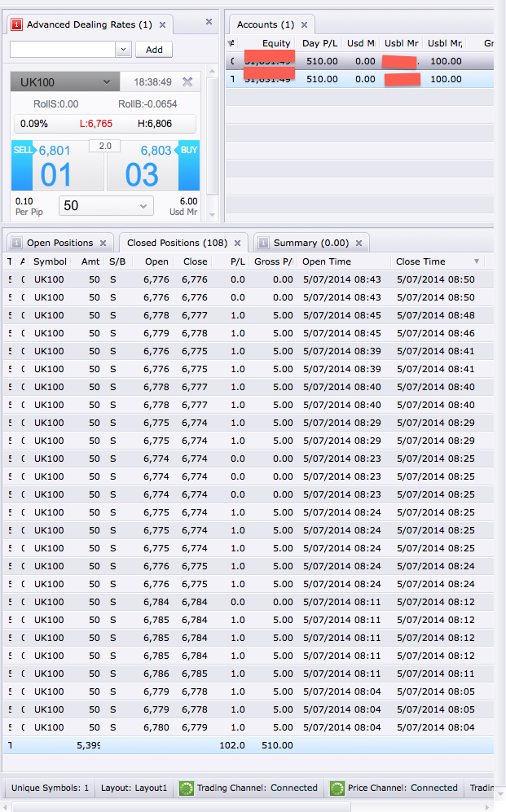Click the red Advanced Dealing Rates tab icon
This screenshot has height=812, width=506.
tap(16, 24)
